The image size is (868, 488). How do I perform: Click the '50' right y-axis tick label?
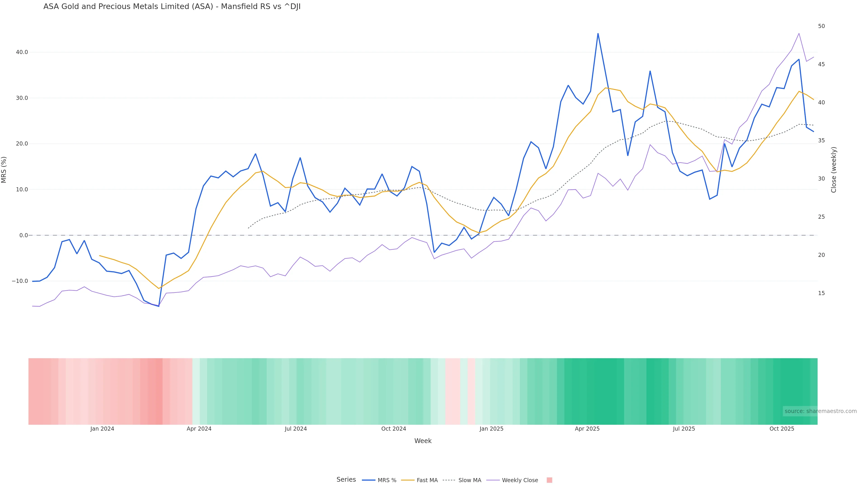click(821, 26)
